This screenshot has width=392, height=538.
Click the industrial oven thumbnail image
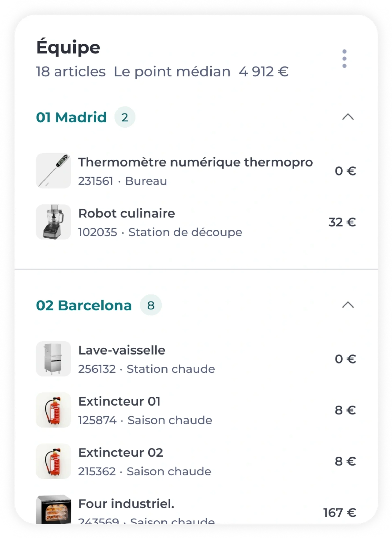pyautogui.click(x=53, y=509)
